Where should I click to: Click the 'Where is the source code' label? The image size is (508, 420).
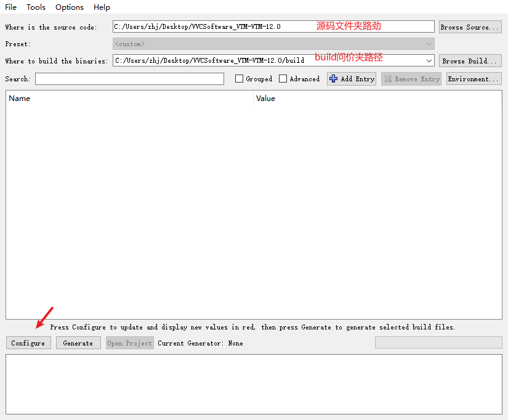pos(51,27)
